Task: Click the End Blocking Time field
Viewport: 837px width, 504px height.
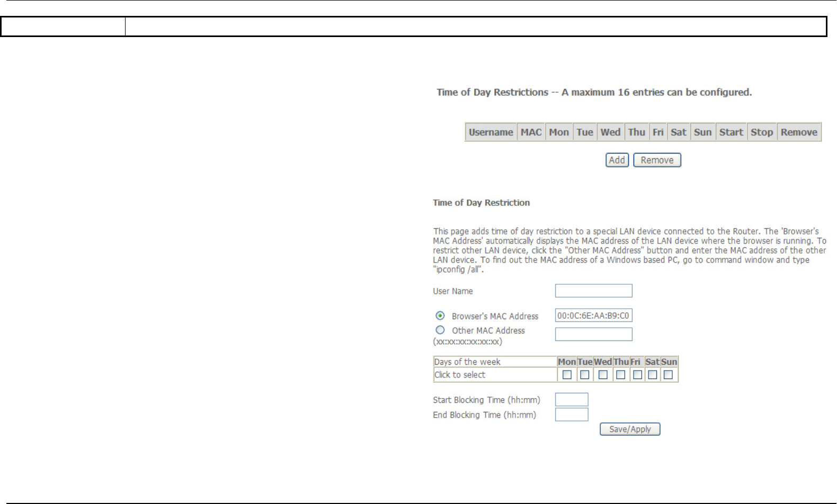Action: point(572,415)
